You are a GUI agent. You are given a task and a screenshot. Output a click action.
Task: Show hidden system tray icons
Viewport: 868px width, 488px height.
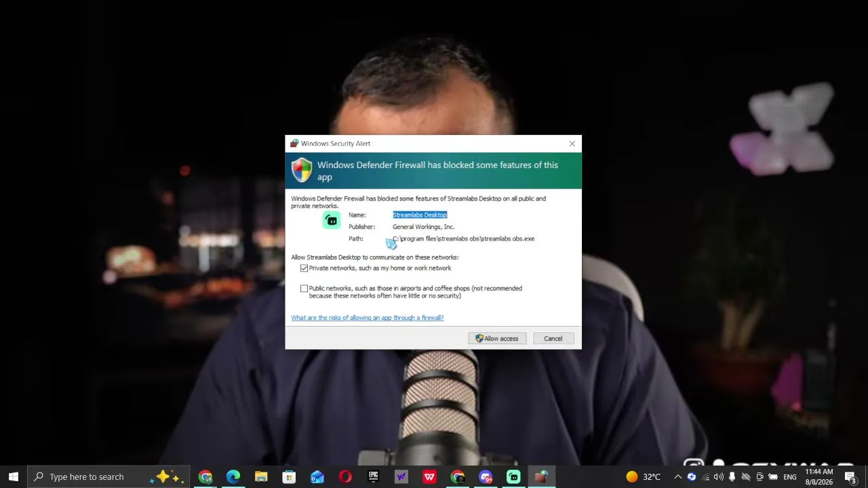tap(677, 476)
